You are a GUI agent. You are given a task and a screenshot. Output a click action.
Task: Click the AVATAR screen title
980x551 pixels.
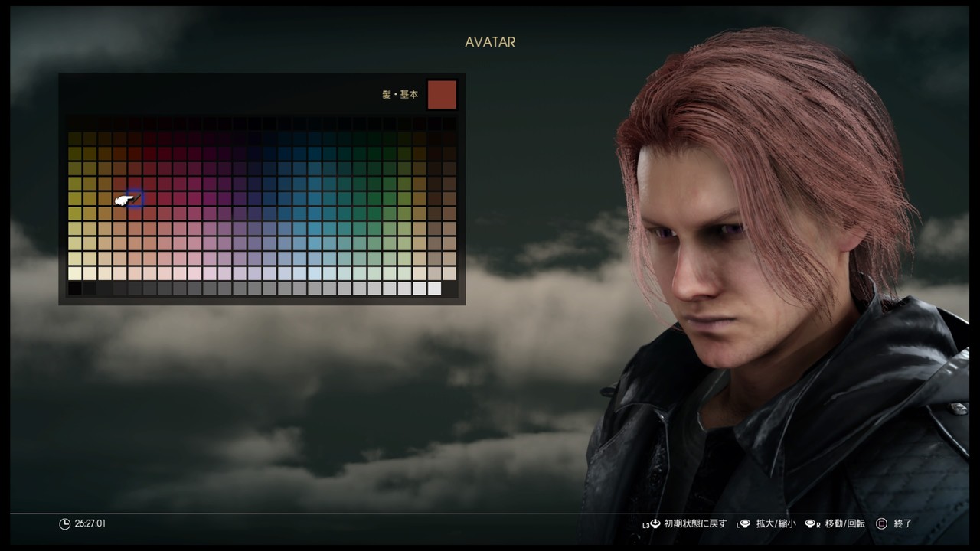click(490, 42)
